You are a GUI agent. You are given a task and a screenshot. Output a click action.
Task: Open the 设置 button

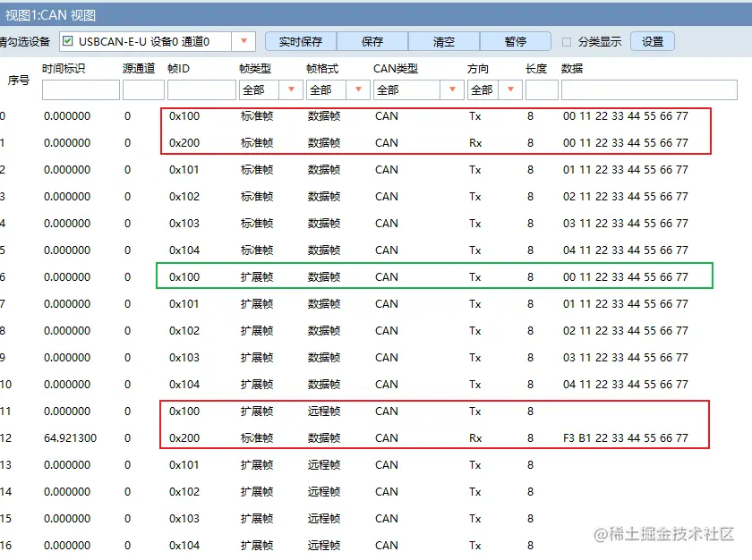pyautogui.click(x=653, y=42)
